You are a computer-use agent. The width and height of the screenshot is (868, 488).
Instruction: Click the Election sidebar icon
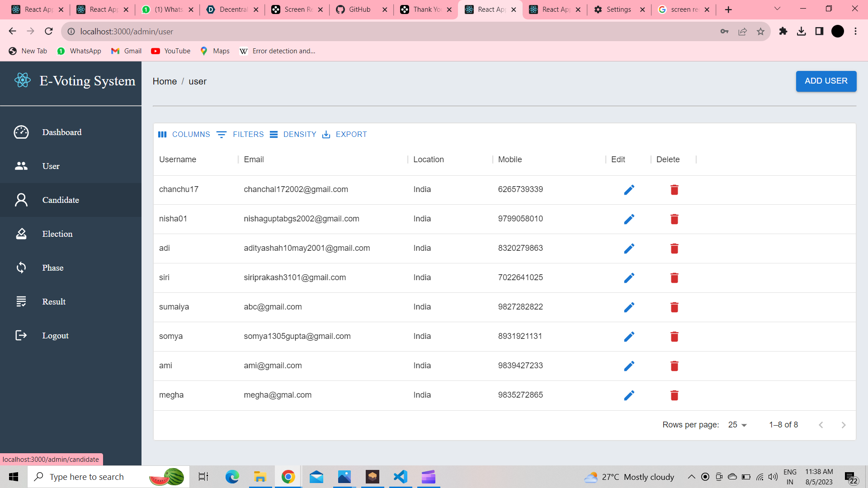[x=21, y=234]
